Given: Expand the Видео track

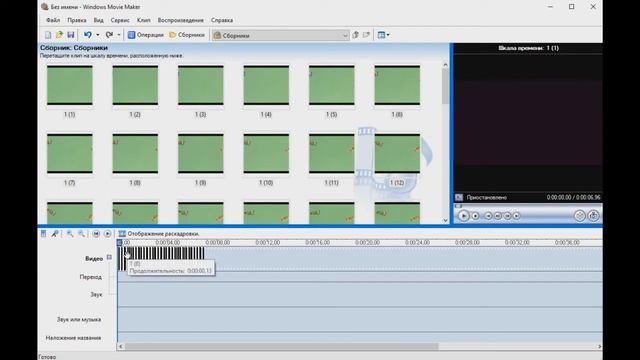Looking at the screenshot, I should (x=109, y=257).
